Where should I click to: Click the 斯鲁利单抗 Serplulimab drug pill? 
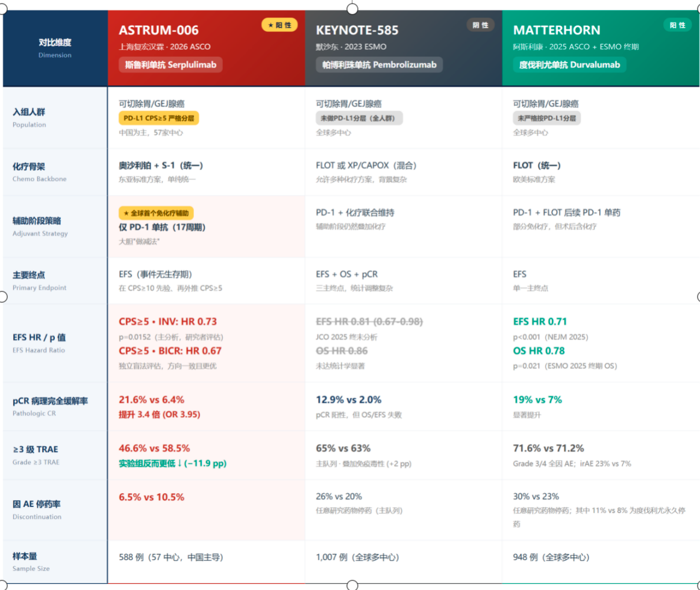170,64
